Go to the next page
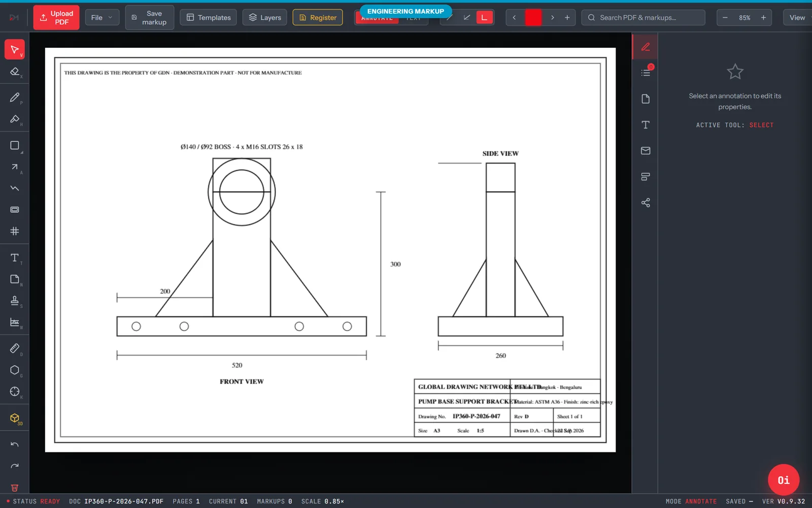The width and height of the screenshot is (812, 508). (x=552, y=17)
